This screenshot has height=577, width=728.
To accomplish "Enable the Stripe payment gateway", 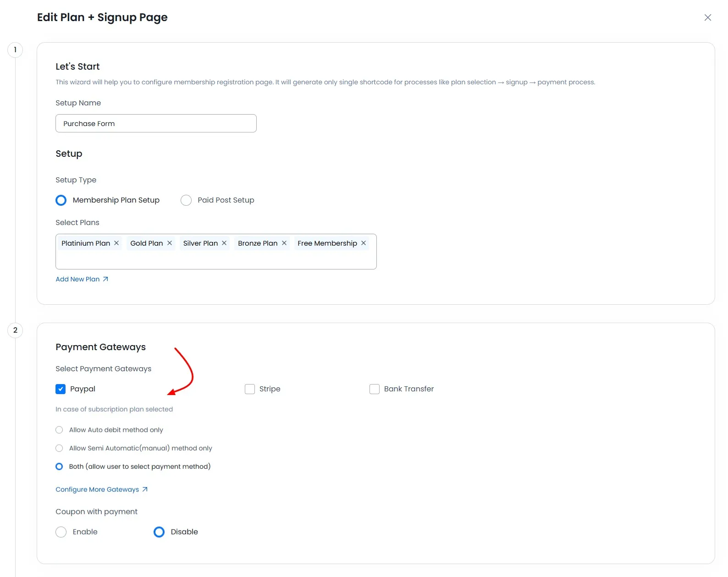I will (249, 389).
